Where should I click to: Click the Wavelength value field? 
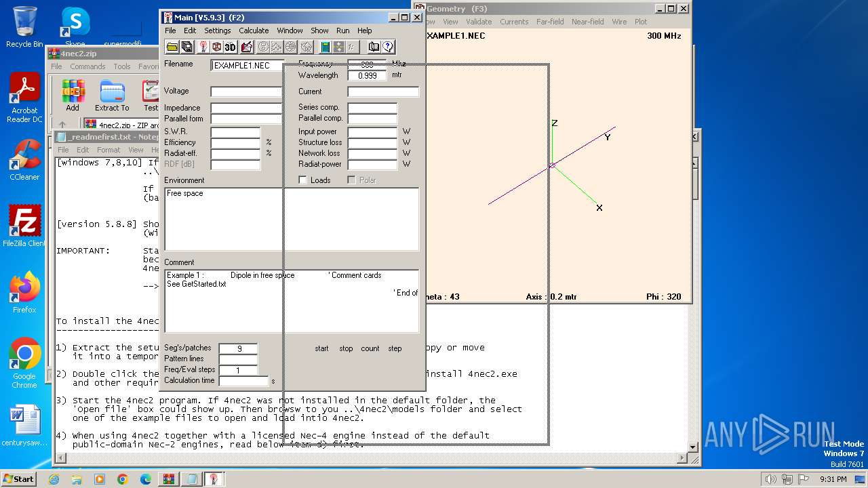click(x=367, y=76)
